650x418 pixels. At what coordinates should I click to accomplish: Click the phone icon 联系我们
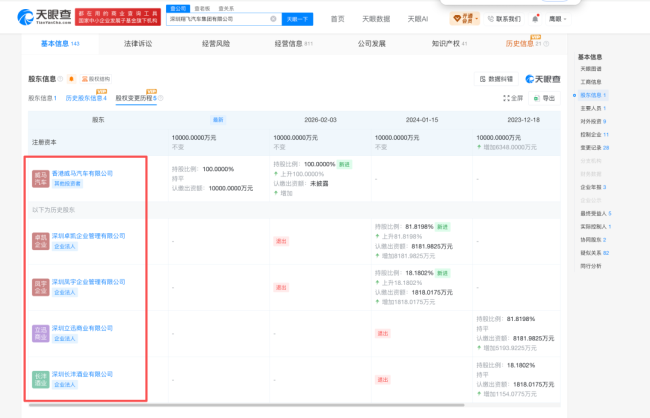504,19
